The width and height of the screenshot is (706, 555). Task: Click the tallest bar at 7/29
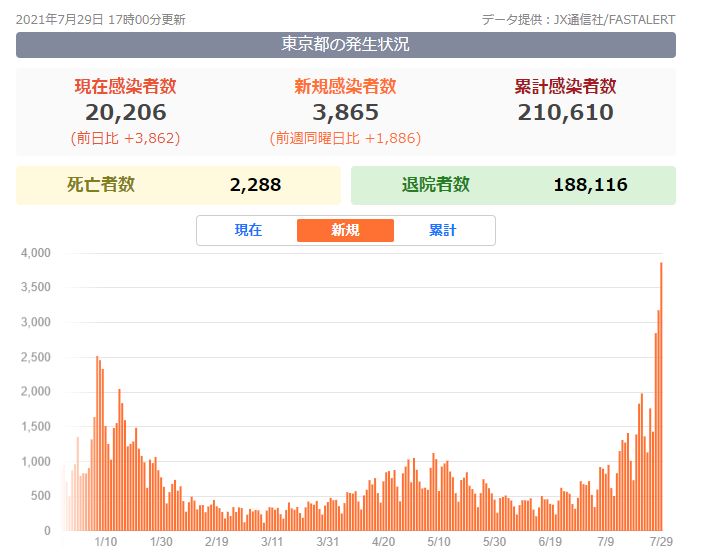[661, 397]
